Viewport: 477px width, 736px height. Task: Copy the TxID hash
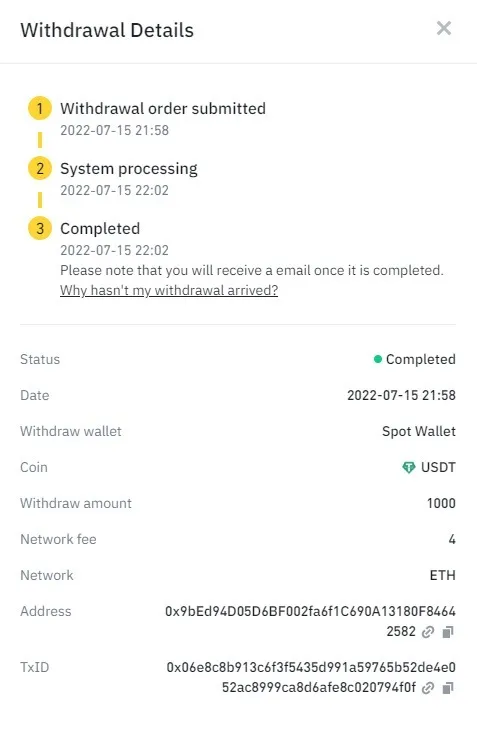[x=448, y=688]
